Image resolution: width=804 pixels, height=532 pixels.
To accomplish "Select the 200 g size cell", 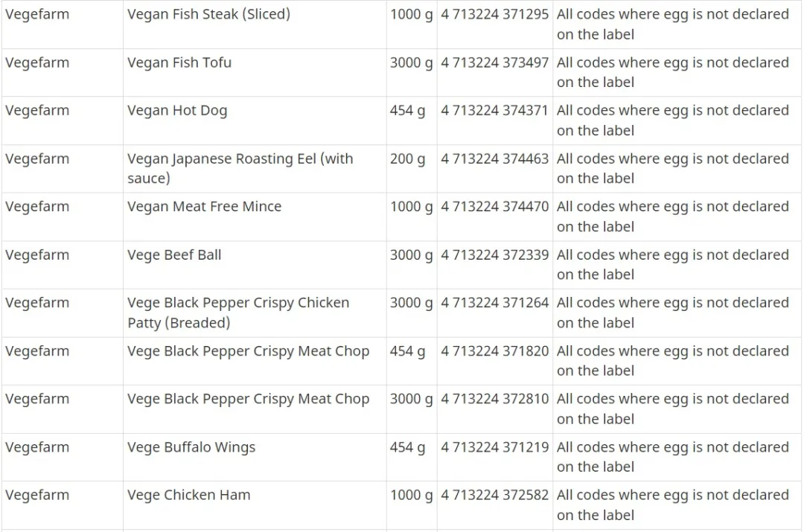I will (x=412, y=169).
